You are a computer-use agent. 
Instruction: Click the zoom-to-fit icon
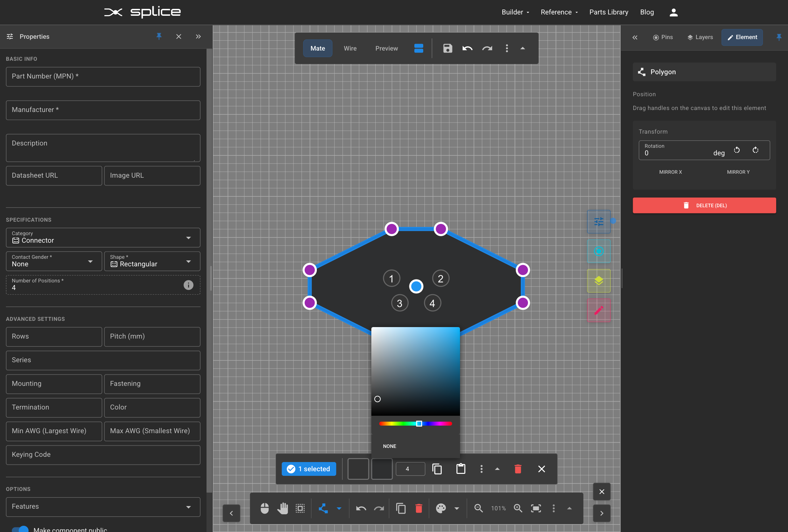point(536,508)
